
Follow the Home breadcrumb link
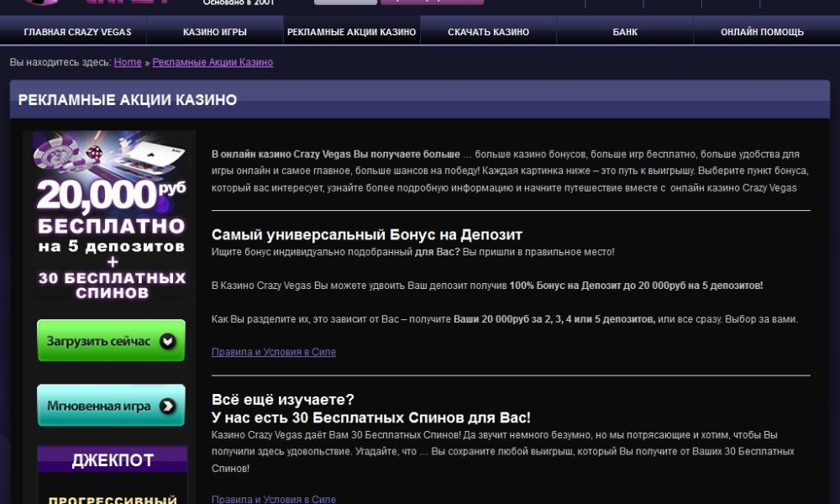click(x=128, y=62)
